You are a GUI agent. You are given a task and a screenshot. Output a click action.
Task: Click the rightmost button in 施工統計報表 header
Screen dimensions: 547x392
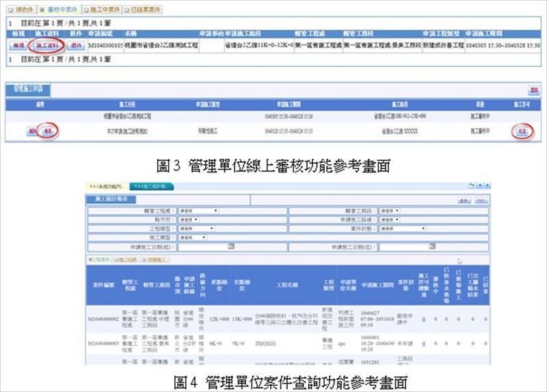481,200
